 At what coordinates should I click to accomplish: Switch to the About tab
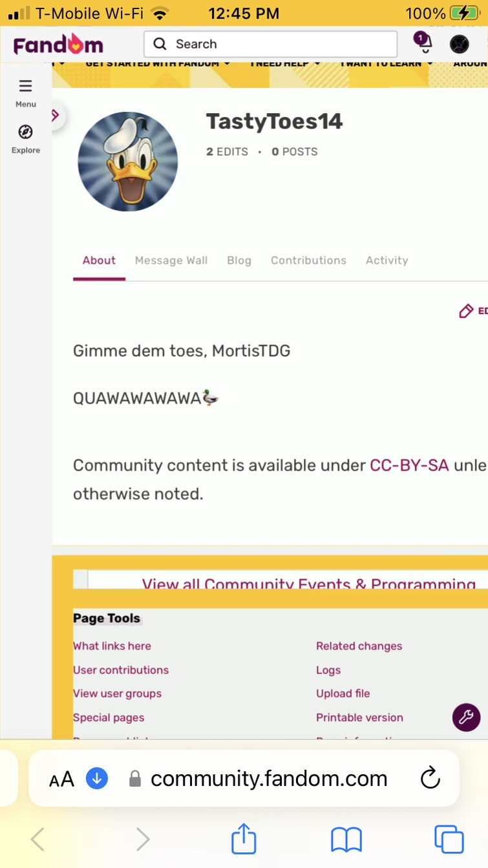(99, 260)
